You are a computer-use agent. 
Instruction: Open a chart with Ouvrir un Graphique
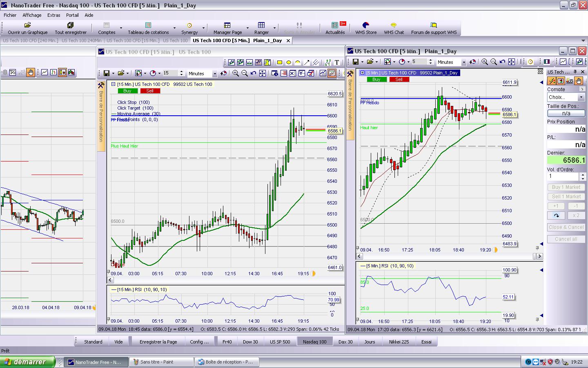click(x=27, y=28)
